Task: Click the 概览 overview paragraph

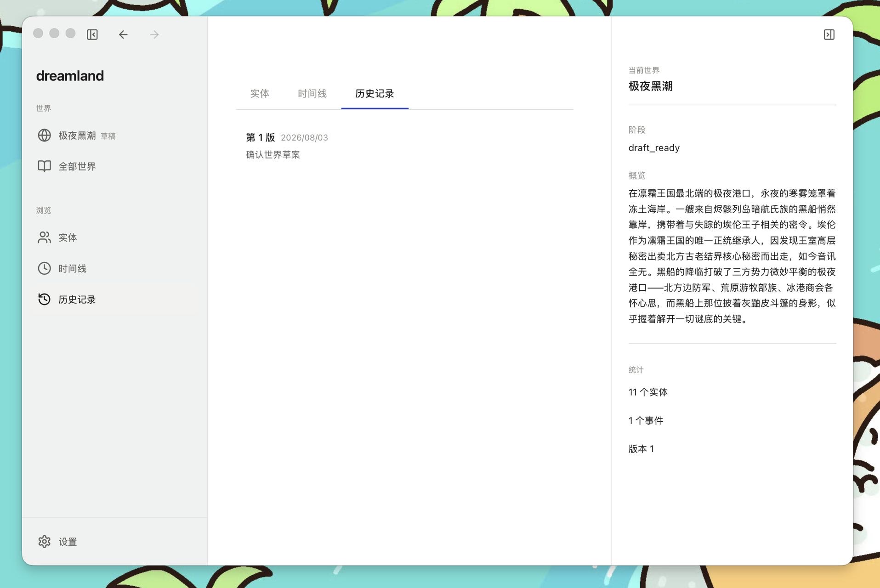Action: tap(732, 256)
